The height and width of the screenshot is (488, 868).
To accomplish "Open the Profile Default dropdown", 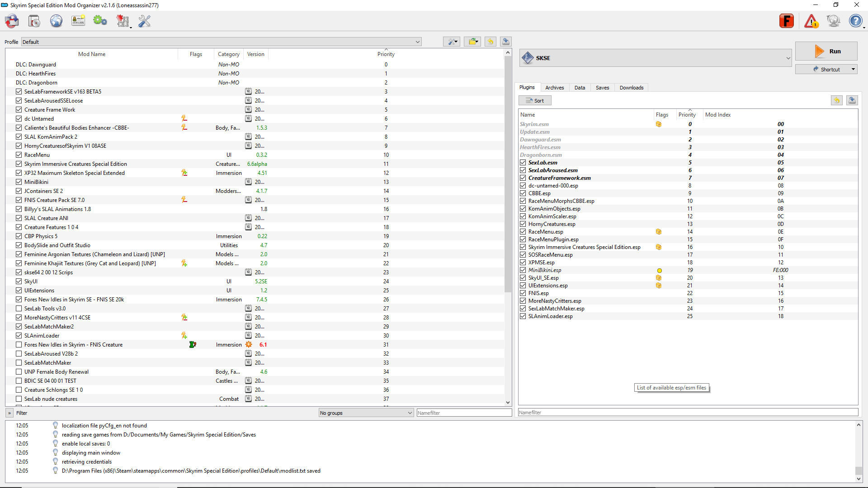I will pyautogui.click(x=222, y=42).
